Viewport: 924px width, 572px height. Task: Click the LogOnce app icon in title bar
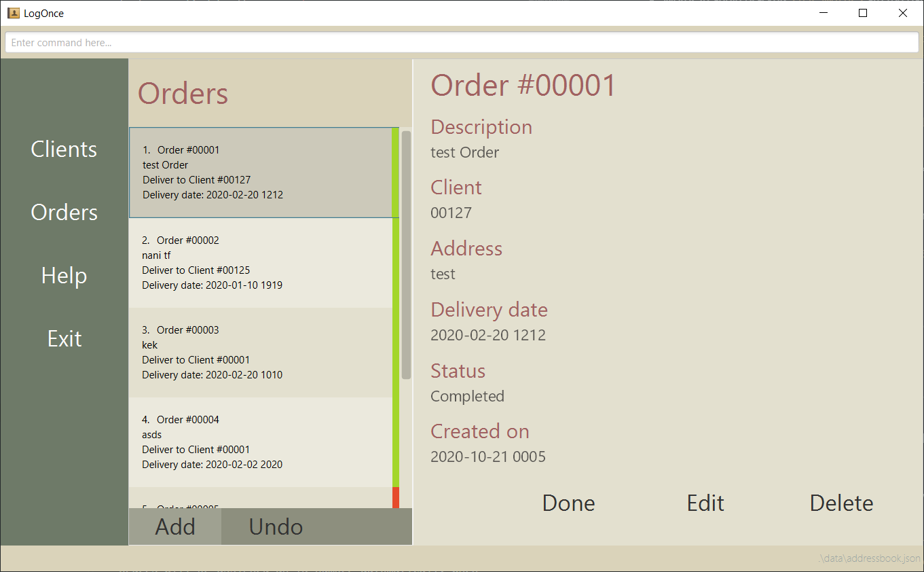tap(13, 13)
